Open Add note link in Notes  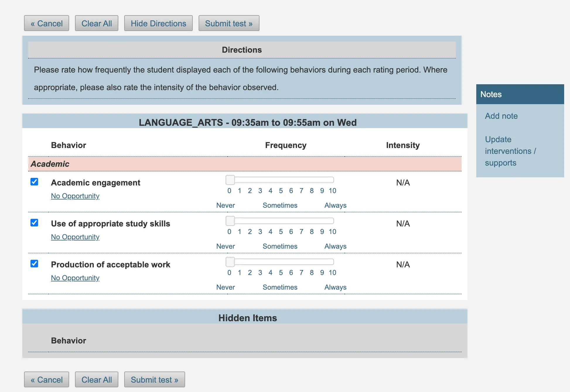[501, 116]
